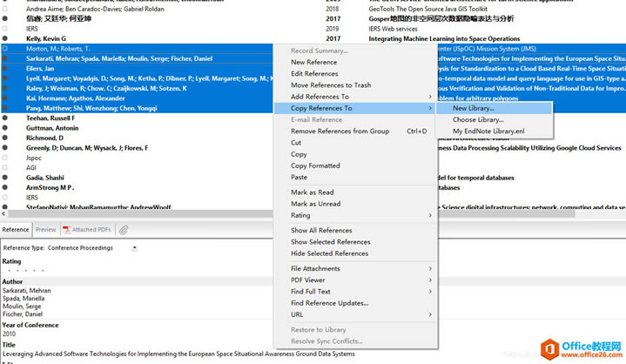626x364 pixels.
Task: Expand File Attachments submenu arrow
Action: tap(430, 268)
